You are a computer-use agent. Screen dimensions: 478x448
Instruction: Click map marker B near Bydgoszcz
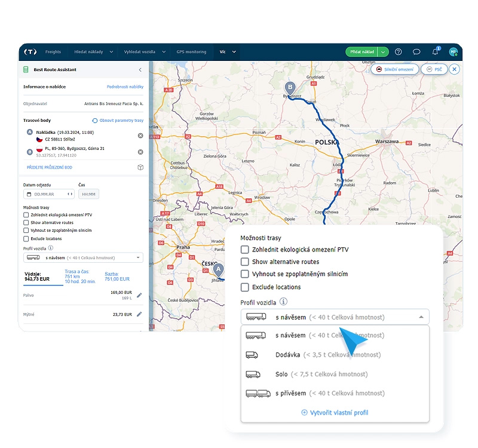tap(290, 88)
